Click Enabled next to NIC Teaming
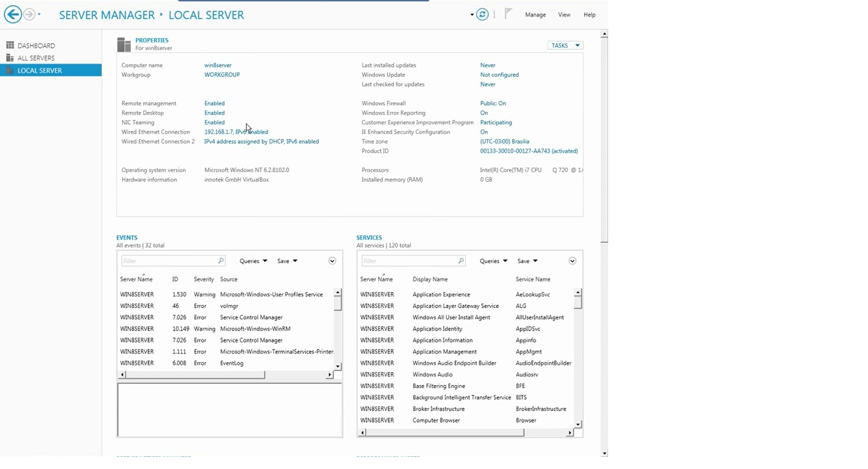This screenshot has width=868, height=469. (x=214, y=123)
